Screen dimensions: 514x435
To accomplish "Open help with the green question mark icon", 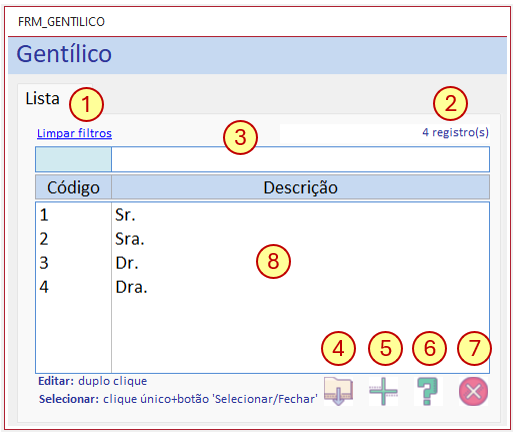I will (428, 391).
